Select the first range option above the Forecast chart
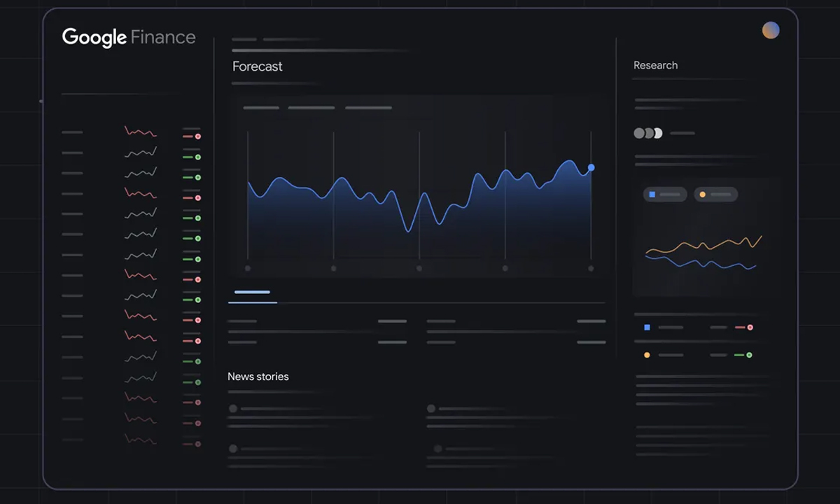Screen dimensions: 840x504 pos(261,108)
